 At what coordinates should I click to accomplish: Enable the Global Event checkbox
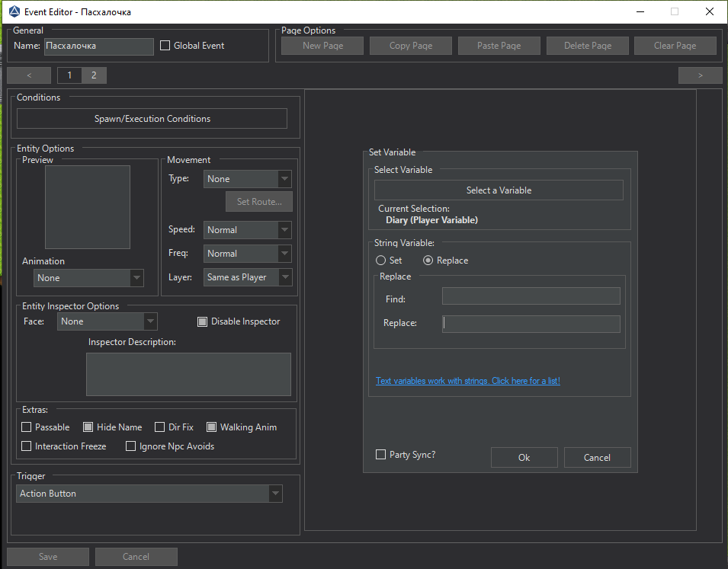tap(165, 46)
